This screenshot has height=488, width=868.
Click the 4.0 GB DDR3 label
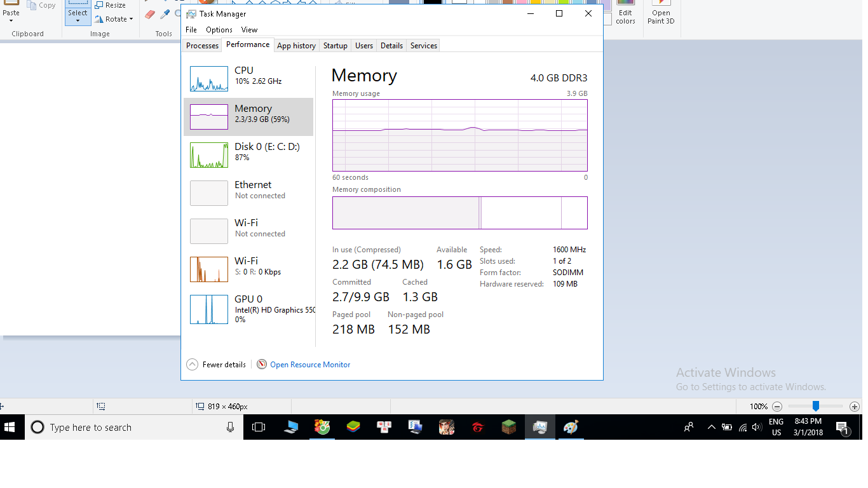[x=559, y=78]
